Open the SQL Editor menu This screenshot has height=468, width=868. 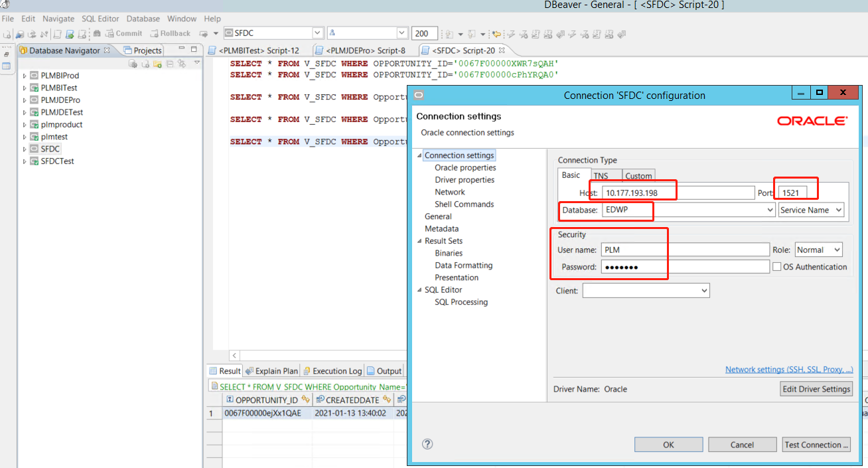click(101, 19)
